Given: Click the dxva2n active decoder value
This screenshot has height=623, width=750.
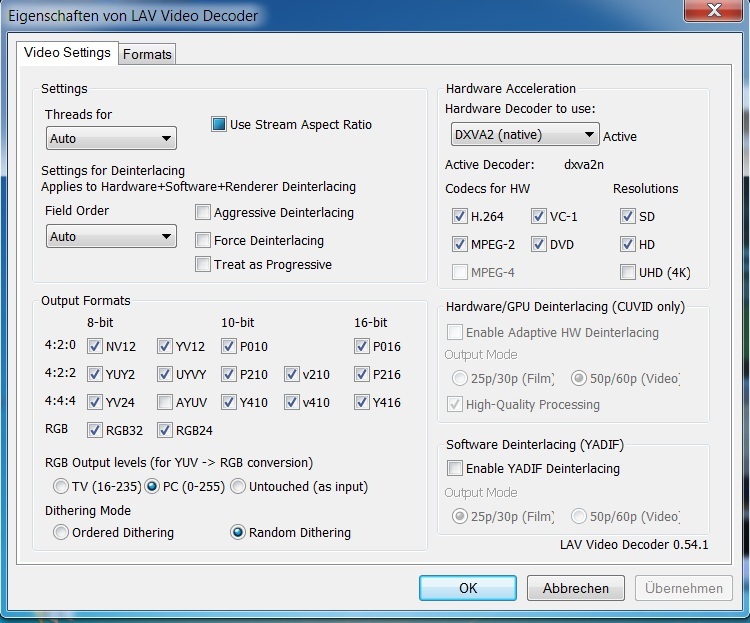Looking at the screenshot, I should pos(584,165).
